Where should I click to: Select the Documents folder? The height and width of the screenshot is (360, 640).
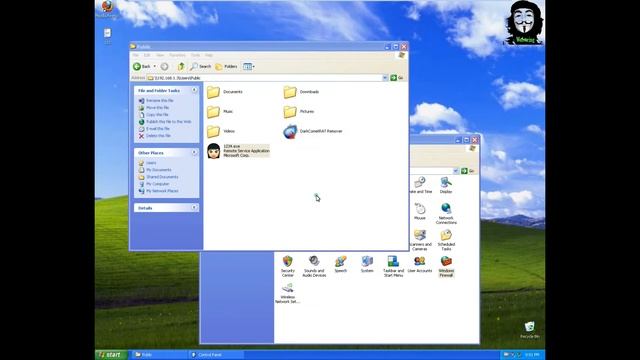click(225, 92)
